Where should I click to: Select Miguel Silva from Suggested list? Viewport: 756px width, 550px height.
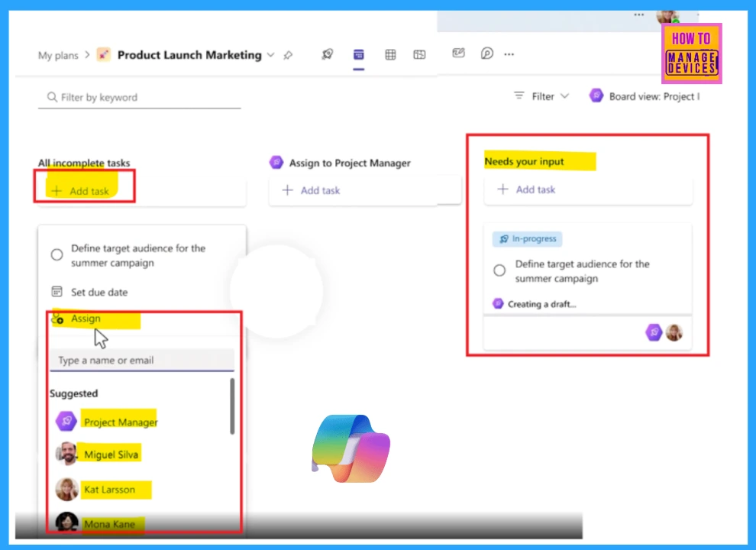pyautogui.click(x=111, y=455)
